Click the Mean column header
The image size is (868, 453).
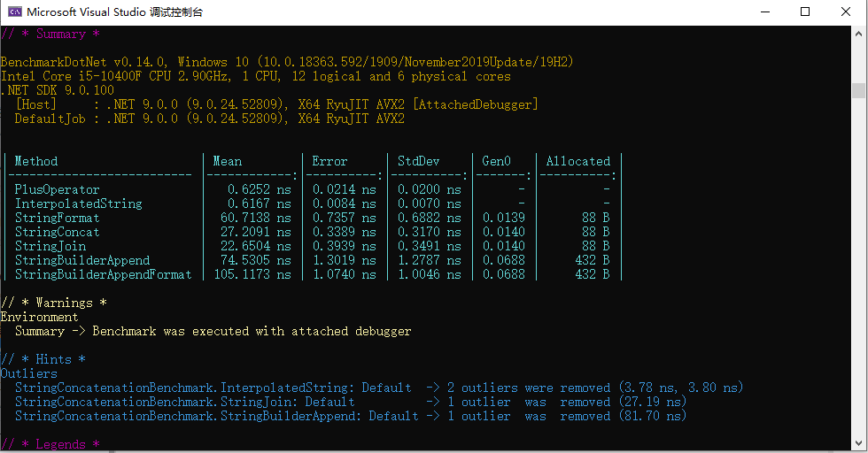[228, 161]
